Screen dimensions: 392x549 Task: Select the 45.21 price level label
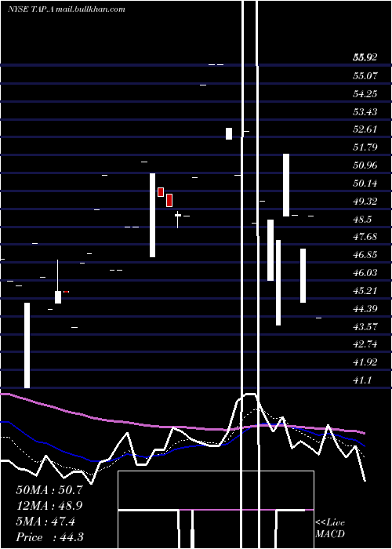point(365,291)
